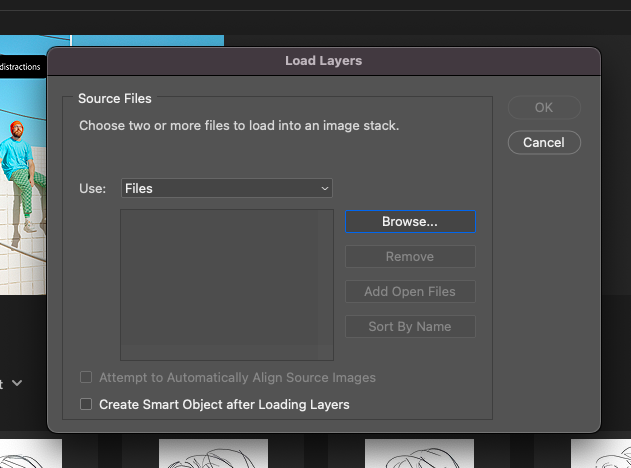Open the Use Files dropdown
This screenshot has height=468, width=631.
tap(227, 188)
